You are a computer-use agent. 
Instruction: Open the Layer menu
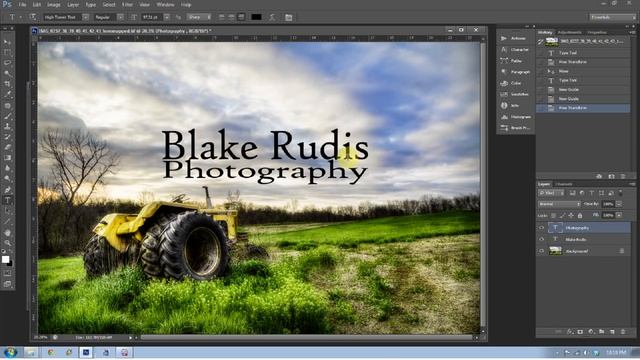73,4
